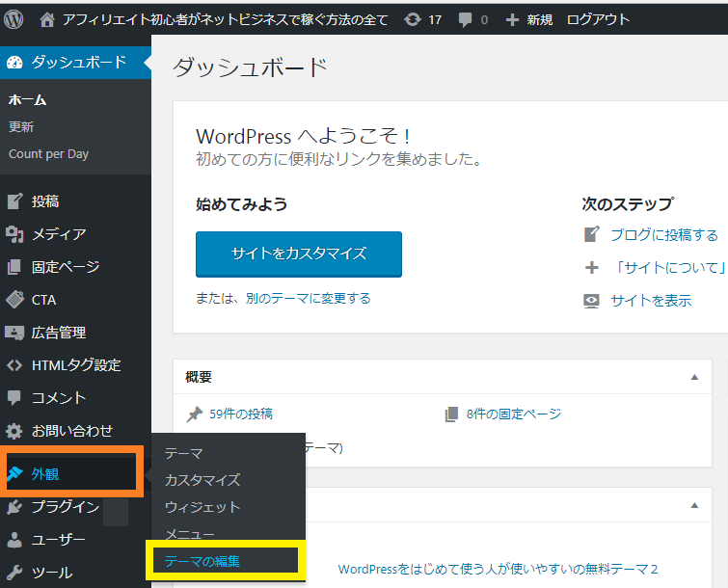
Task: Click the monitor icon beside サイトを表示
Action: (x=591, y=301)
